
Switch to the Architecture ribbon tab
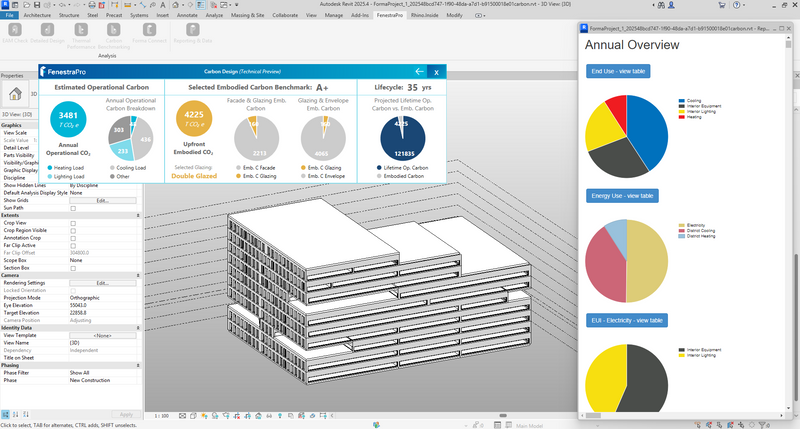(x=37, y=15)
